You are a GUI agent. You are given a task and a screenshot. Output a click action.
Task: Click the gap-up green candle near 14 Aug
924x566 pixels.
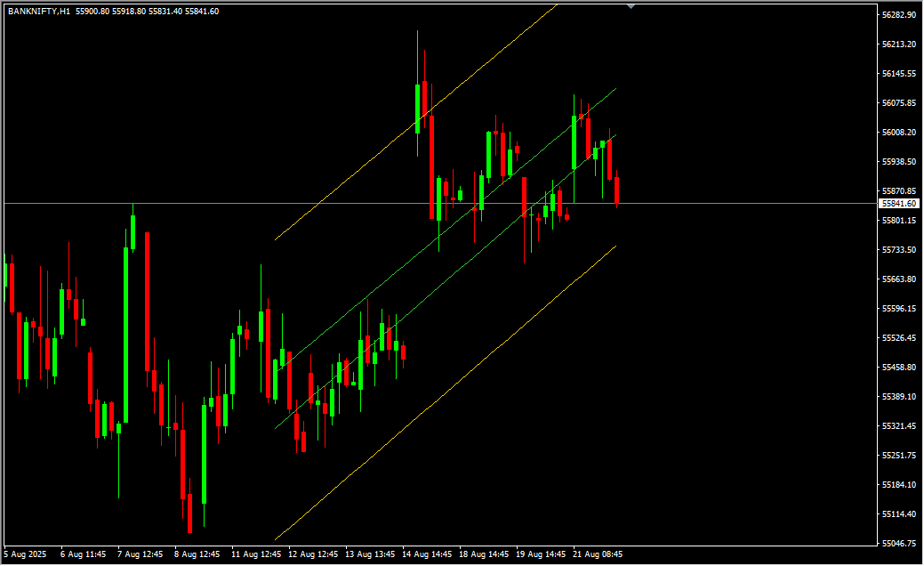click(x=418, y=108)
